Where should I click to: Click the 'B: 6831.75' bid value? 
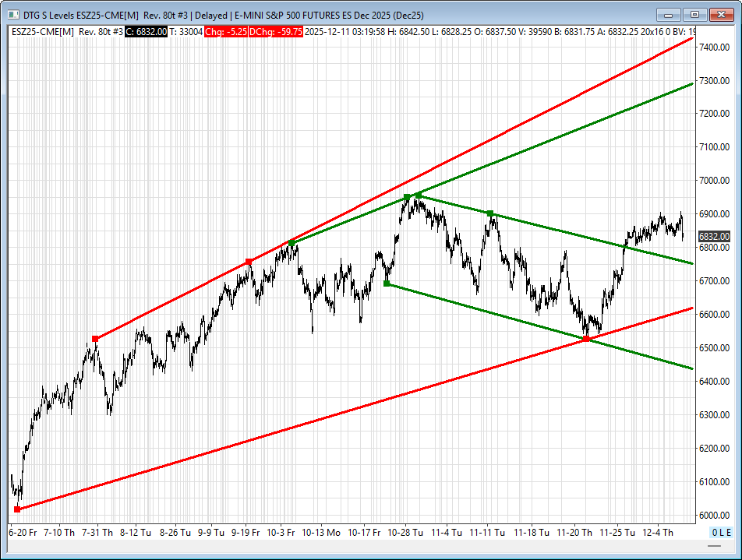[x=574, y=32]
